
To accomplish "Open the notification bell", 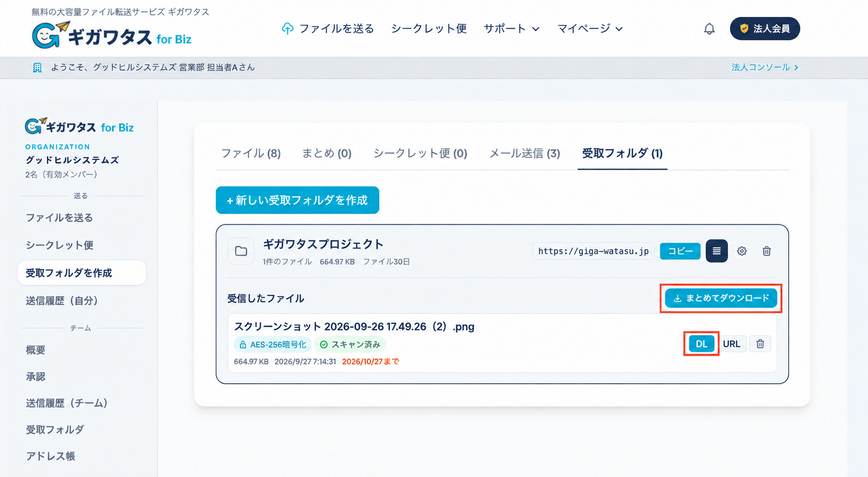I will click(709, 29).
